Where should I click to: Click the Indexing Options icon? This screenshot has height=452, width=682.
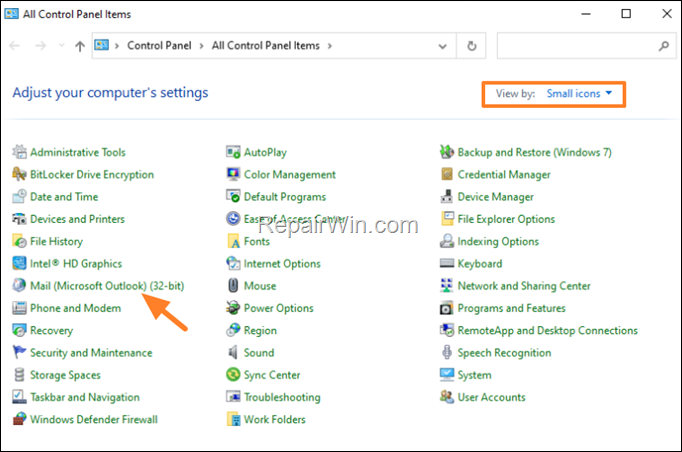(x=447, y=241)
